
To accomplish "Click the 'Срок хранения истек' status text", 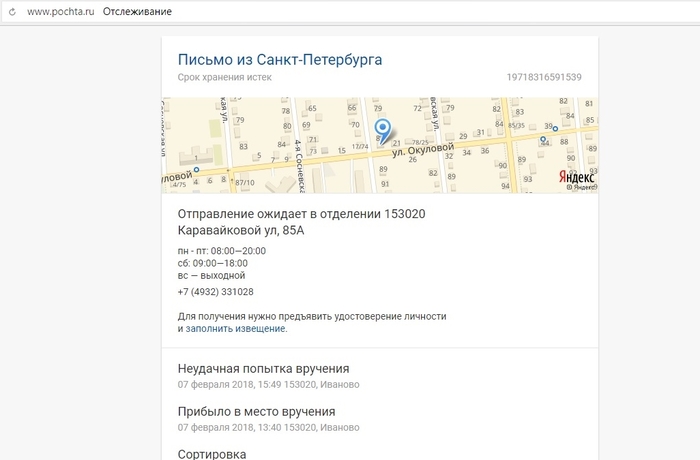I will tap(224, 77).
